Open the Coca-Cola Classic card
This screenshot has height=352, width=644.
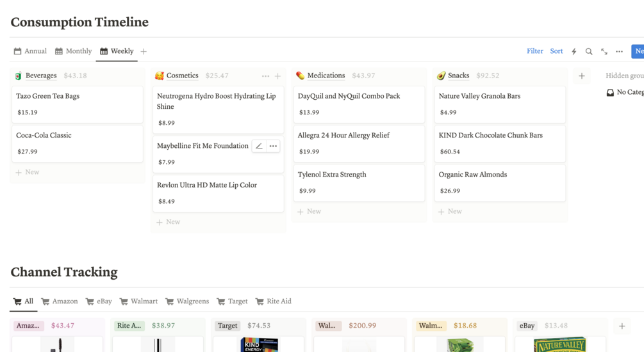click(77, 143)
